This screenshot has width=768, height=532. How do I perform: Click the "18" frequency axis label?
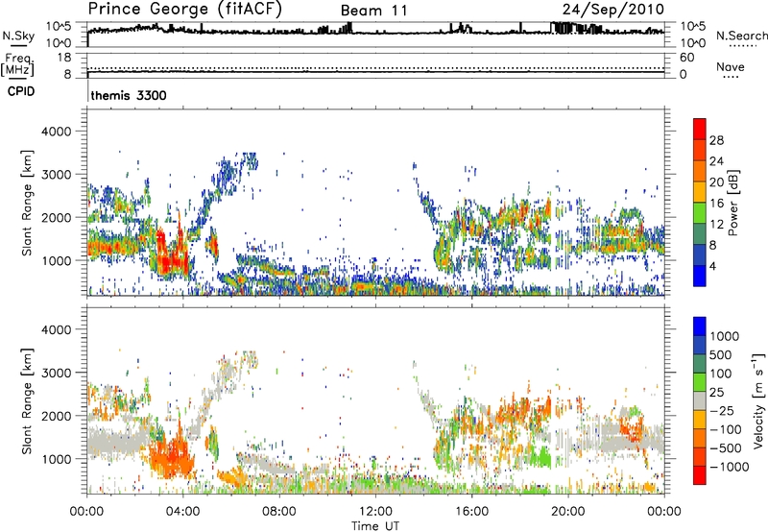pos(64,58)
